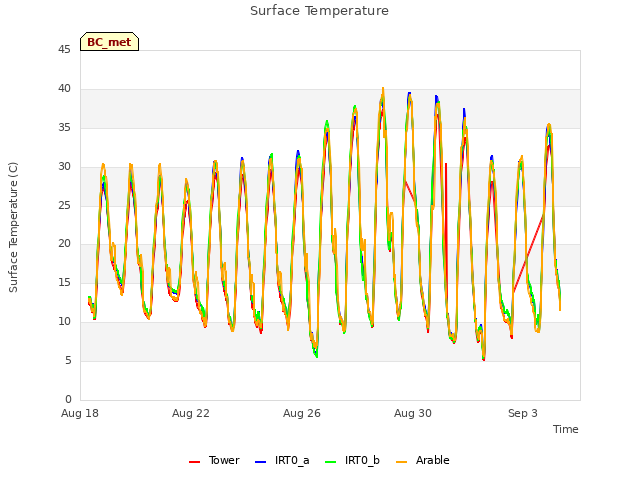Screen dimensions: 640x480
Task: Click the 0 y-axis tick label
Action: point(68,399)
